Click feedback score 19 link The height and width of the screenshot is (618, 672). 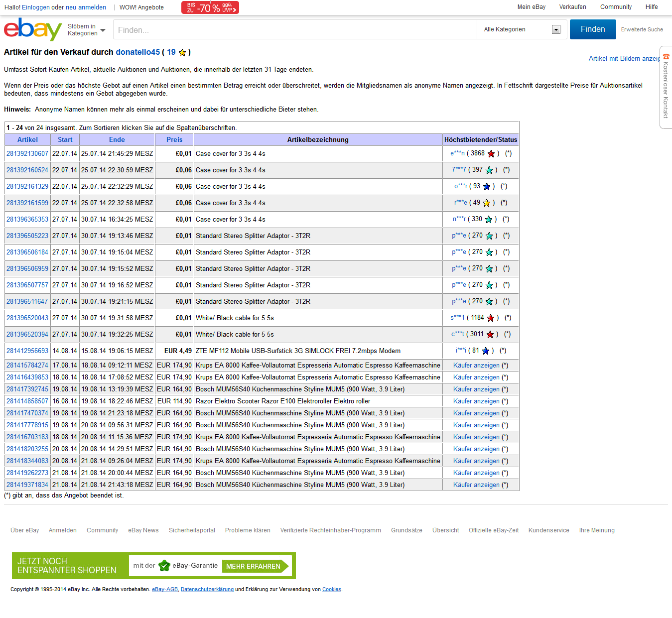pos(171,52)
